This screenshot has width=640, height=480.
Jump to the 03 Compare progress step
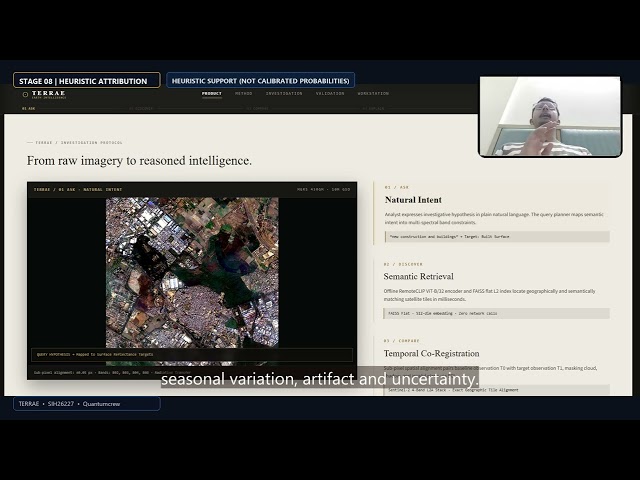[x=258, y=109]
